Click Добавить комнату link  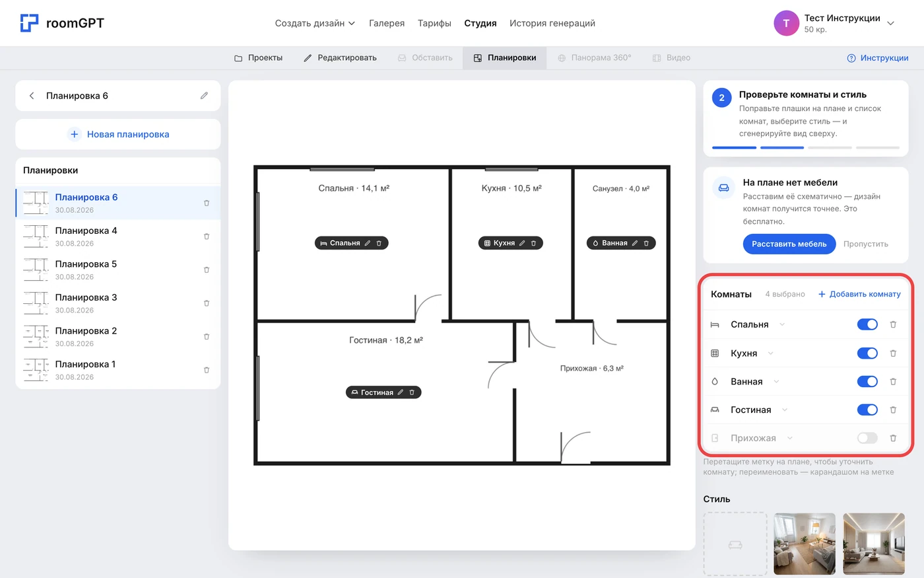[x=859, y=294]
